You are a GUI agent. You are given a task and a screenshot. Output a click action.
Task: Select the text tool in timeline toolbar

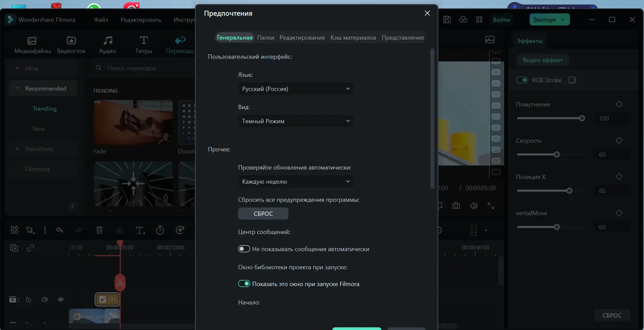coord(140,230)
